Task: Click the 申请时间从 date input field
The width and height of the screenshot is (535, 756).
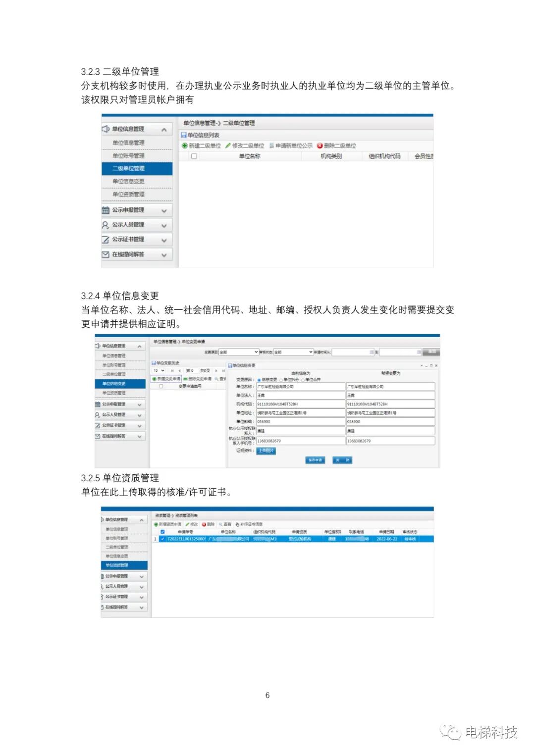Action: (x=352, y=351)
